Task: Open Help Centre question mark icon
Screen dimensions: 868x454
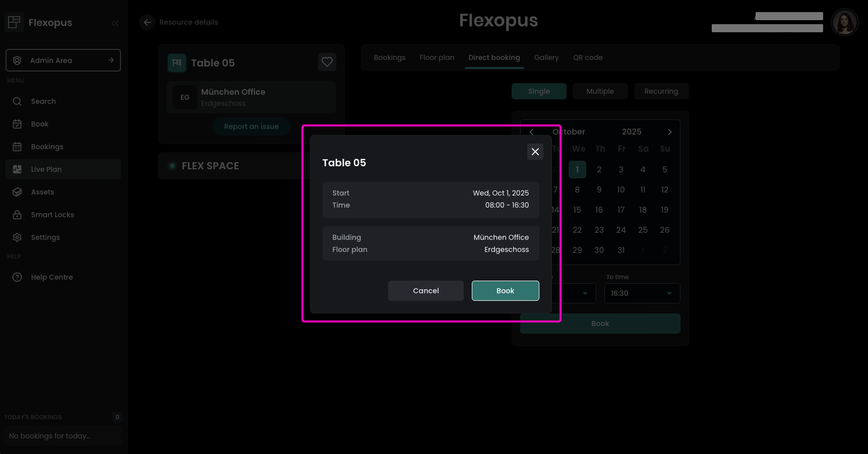Action: point(17,277)
